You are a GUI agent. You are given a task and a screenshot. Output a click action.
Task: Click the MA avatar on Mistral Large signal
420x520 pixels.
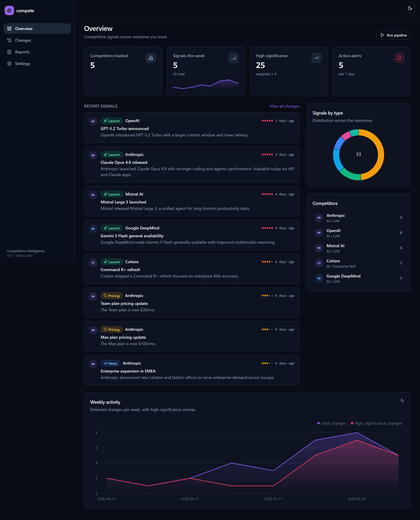click(93, 195)
